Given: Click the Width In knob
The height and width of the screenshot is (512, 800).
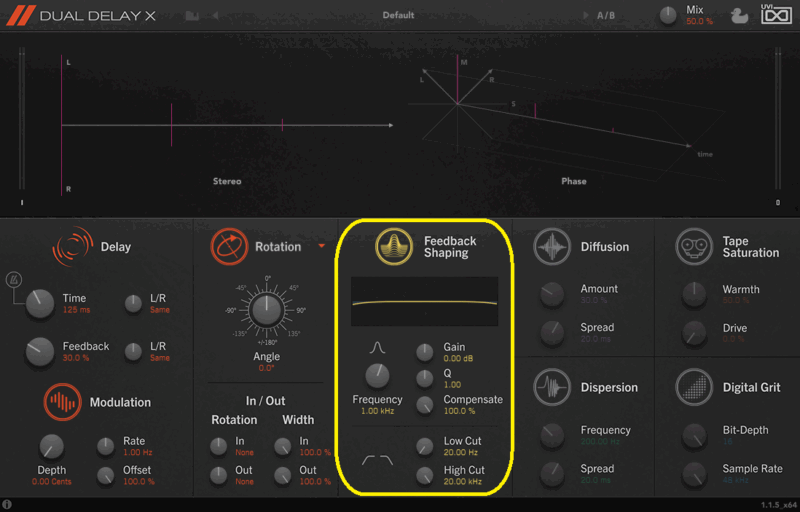Looking at the screenshot, I should pos(282,446).
